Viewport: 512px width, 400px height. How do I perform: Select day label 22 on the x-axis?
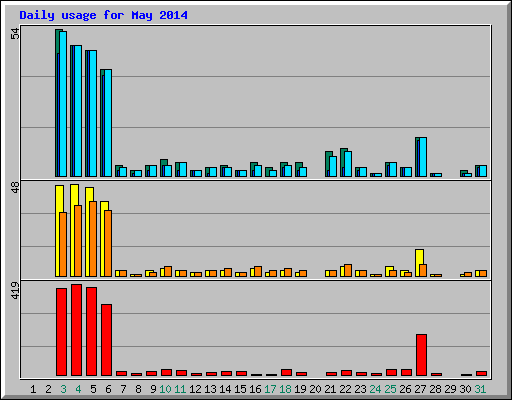(345, 389)
